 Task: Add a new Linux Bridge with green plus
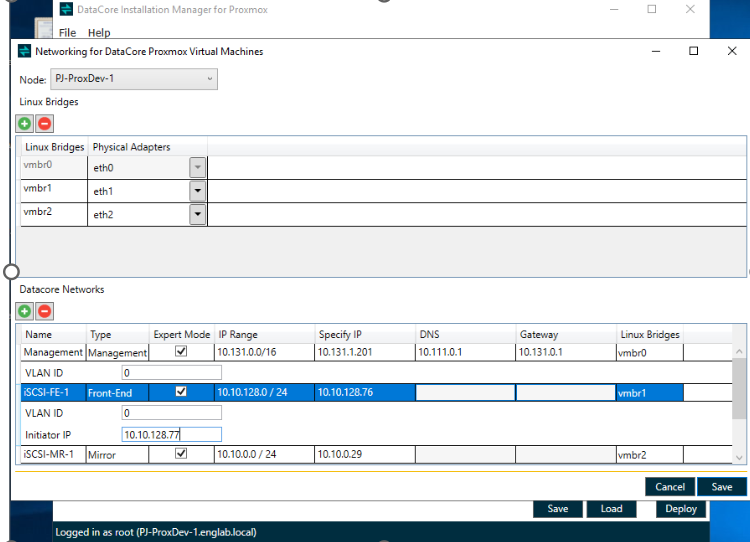click(x=24, y=123)
